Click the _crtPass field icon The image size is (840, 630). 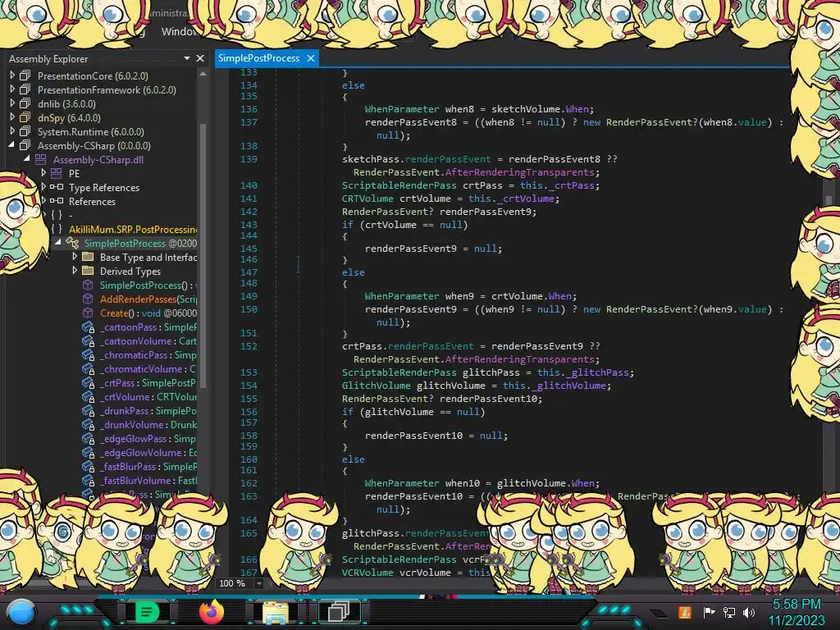click(89, 383)
